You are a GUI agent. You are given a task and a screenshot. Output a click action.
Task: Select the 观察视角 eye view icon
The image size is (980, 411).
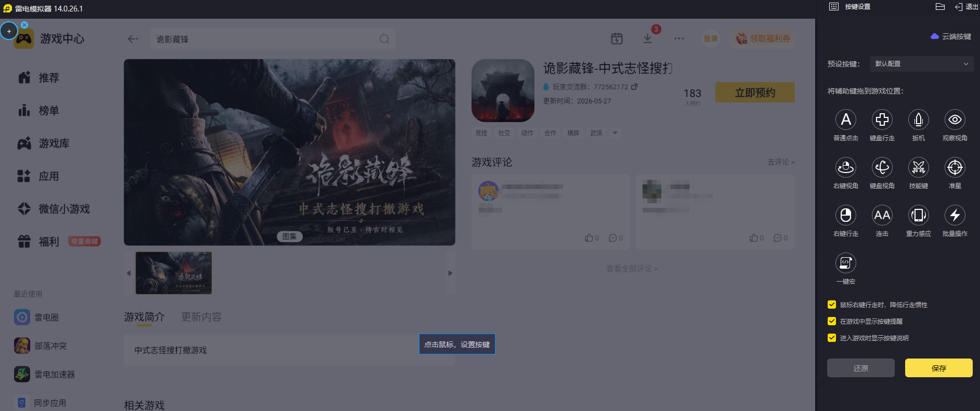(955, 120)
